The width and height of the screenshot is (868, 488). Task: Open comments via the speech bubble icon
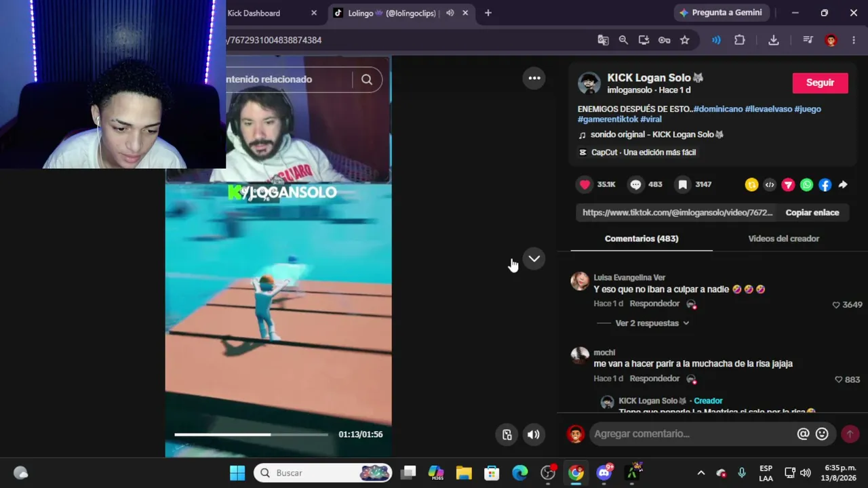(635, 184)
